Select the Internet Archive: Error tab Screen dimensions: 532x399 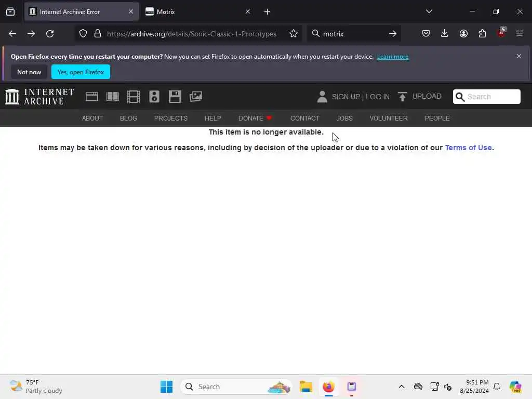click(82, 12)
